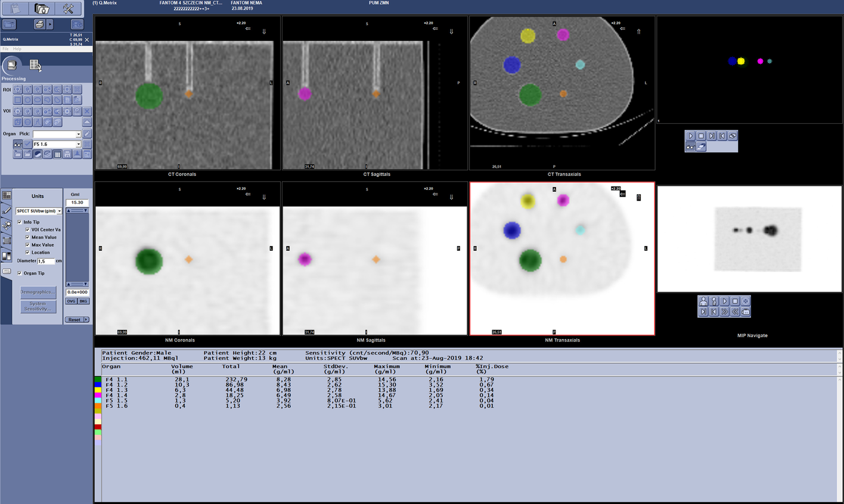Open the layout grid side tab
This screenshot has width=844, height=504.
[7, 195]
